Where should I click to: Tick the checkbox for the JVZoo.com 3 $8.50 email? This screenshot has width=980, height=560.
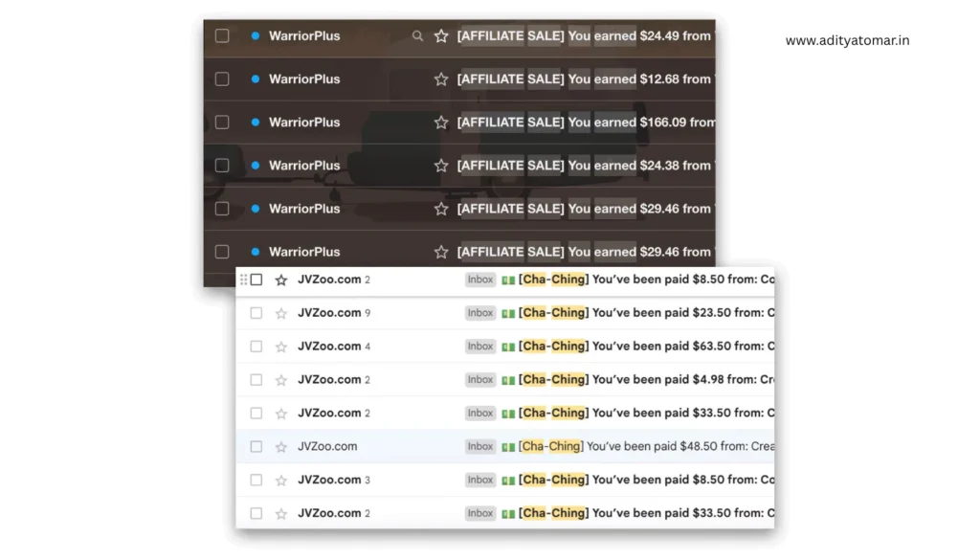tap(256, 480)
